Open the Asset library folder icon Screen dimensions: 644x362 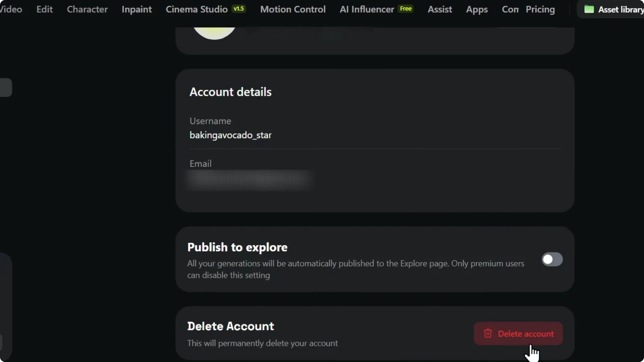589,9
